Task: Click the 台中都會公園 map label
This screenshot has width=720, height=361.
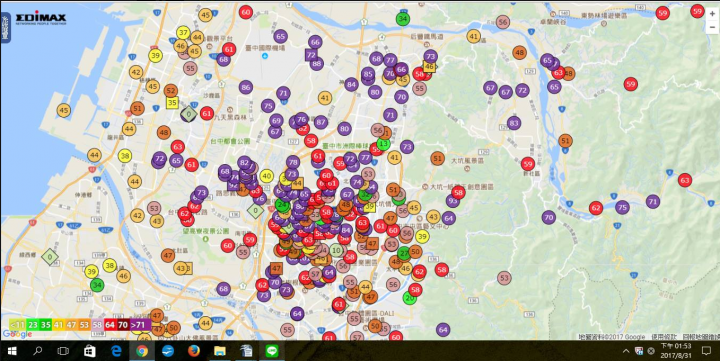Action: 230,141
